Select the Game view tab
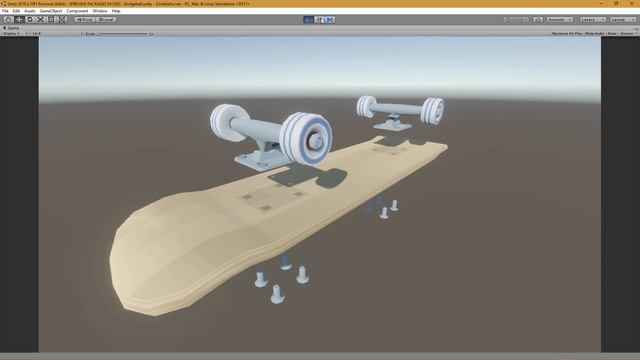Screen dimensions: 640x360 pyautogui.click(x=11, y=28)
